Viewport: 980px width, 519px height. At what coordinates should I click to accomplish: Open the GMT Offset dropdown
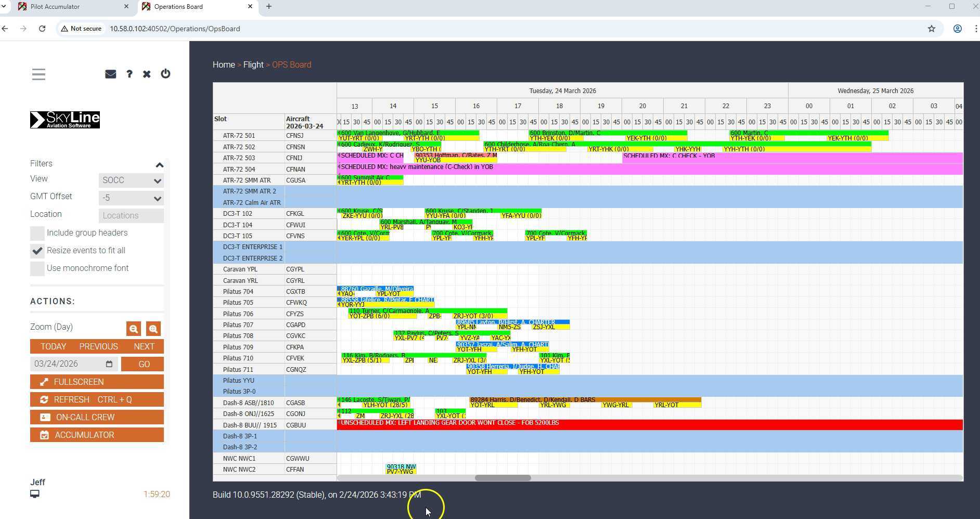click(131, 198)
